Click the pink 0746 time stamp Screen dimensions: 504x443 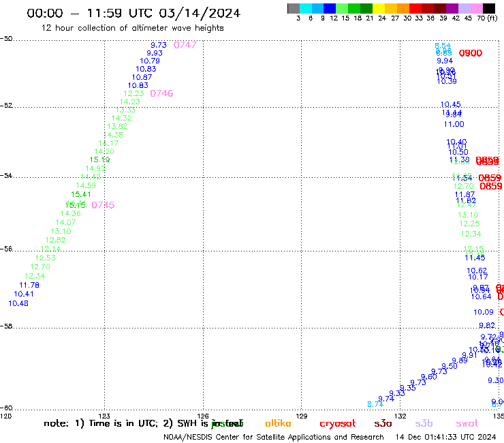pyautogui.click(x=161, y=93)
